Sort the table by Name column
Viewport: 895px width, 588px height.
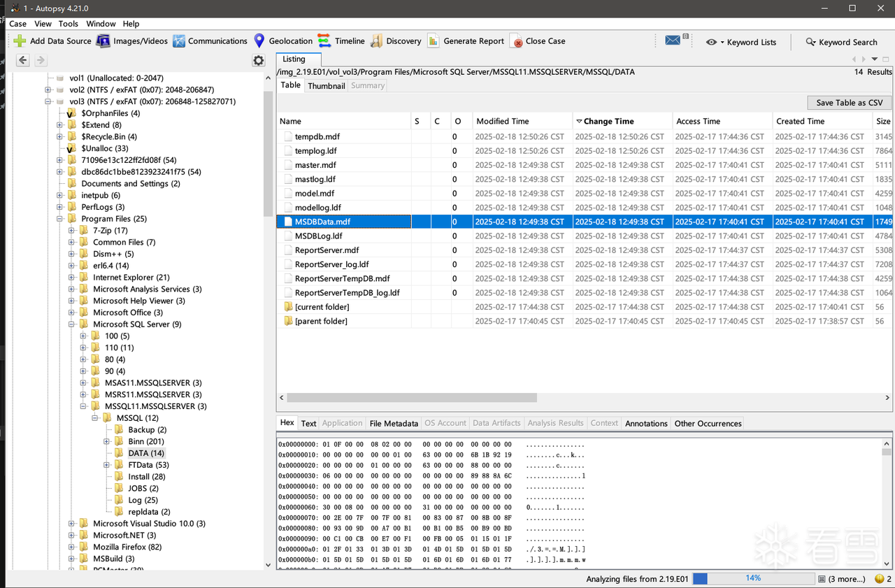[344, 122]
